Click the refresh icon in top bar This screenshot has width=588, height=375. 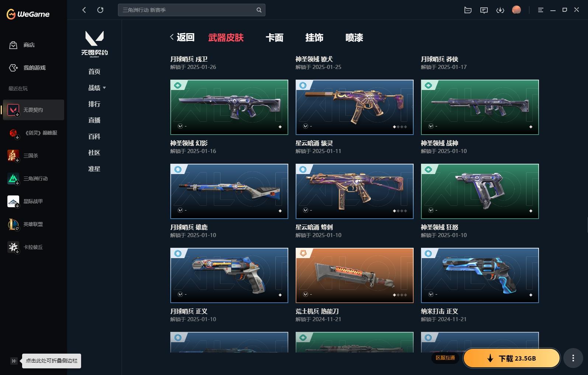coord(100,10)
